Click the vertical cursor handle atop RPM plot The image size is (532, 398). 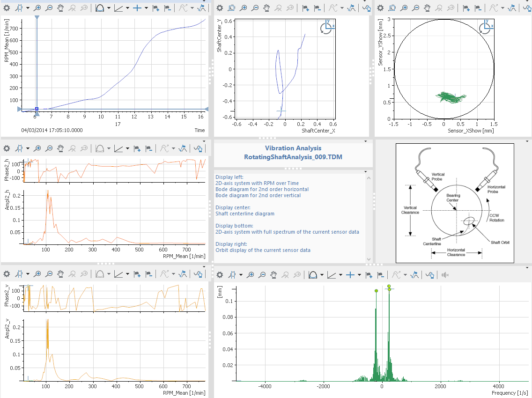(37, 18)
